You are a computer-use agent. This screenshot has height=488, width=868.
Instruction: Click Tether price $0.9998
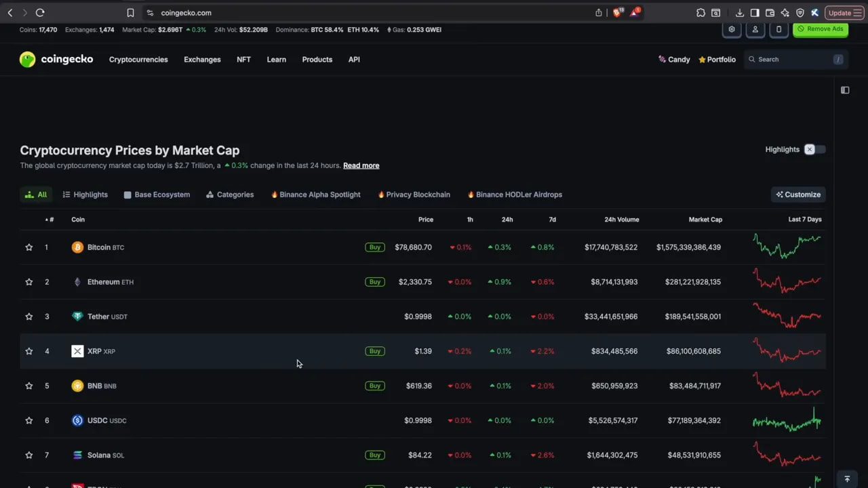pos(418,317)
